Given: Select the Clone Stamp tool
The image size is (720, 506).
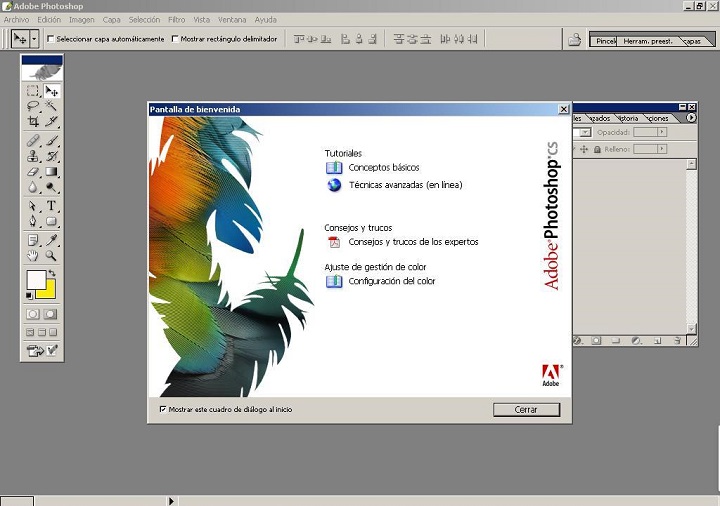Looking at the screenshot, I should pos(33,156).
